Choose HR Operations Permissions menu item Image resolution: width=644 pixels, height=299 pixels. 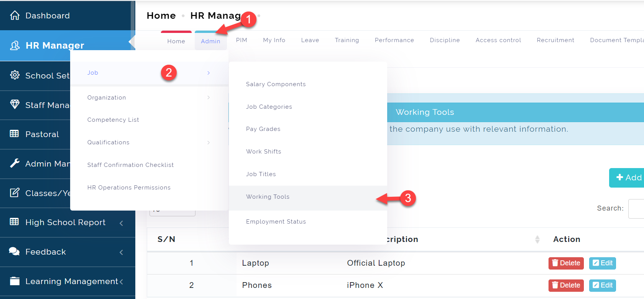click(x=149, y=188)
